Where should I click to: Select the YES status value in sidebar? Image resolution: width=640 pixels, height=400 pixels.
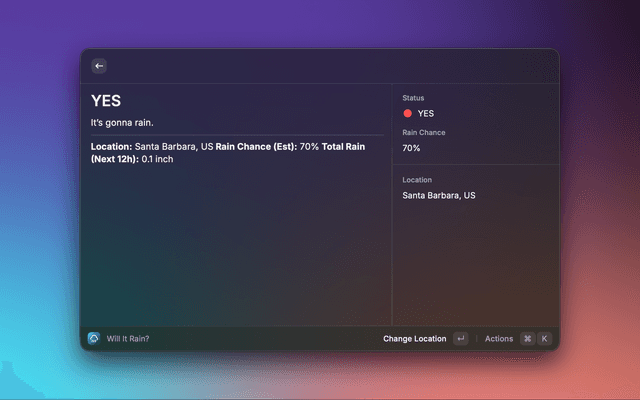tap(426, 114)
